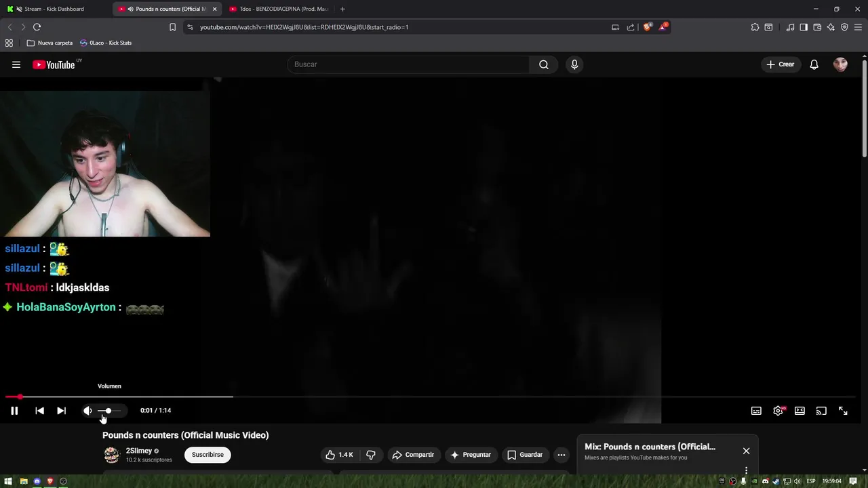Viewport: 868px width, 488px height.
Task: Open the YouTube hamburger guide menu
Action: (x=16, y=64)
